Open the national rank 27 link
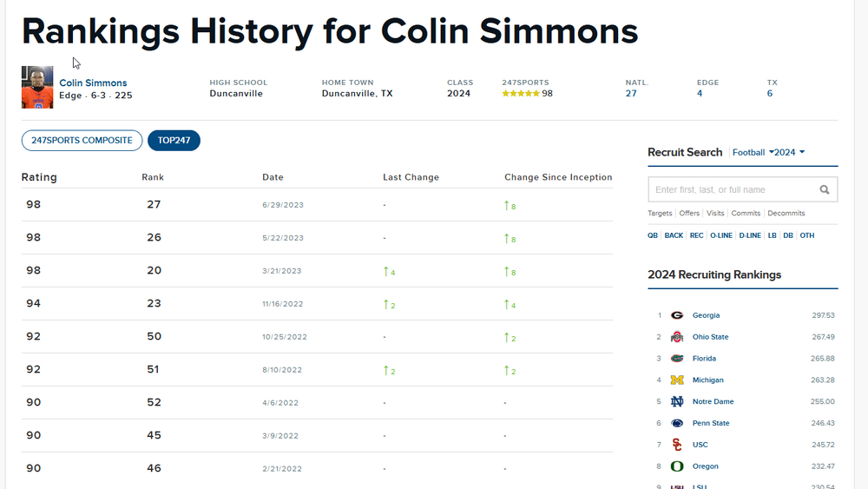This screenshot has width=868, height=489. click(x=631, y=94)
